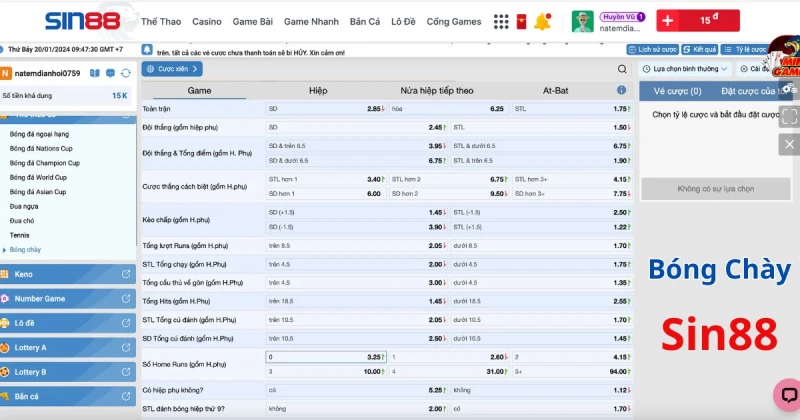The width and height of the screenshot is (800, 420).
Task: Open Lịch sử cược
Action: tap(653, 50)
